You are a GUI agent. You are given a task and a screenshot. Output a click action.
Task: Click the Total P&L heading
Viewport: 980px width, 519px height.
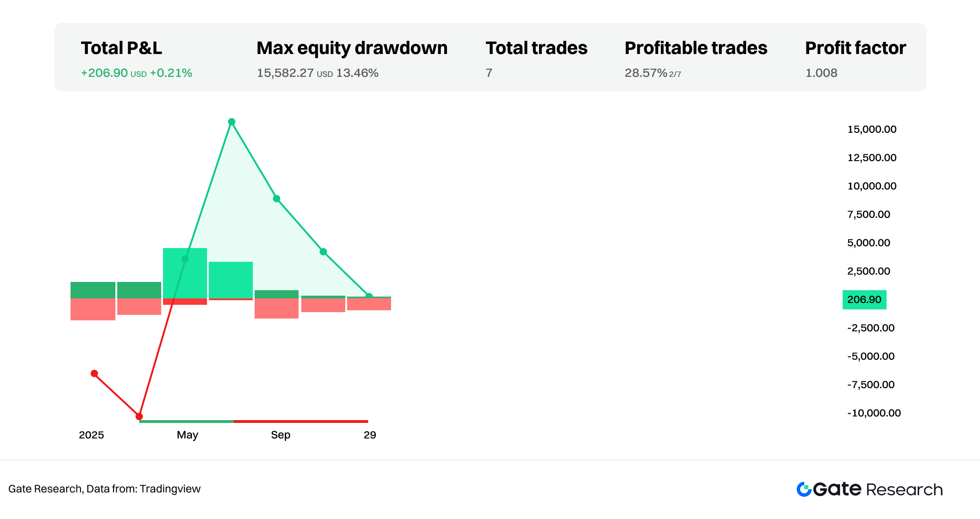121,48
